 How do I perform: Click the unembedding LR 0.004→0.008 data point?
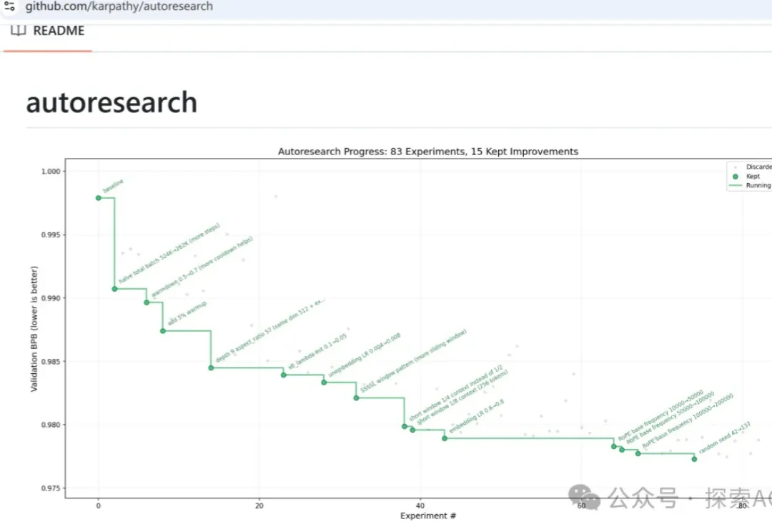[324, 383]
